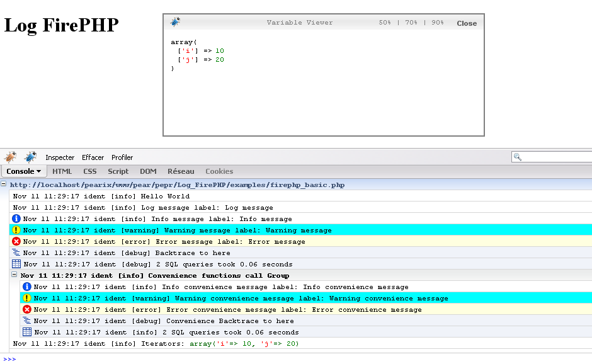The image size is (592, 364).
Task: Click the table icon on the info SQL queries row
Action: tap(27, 332)
